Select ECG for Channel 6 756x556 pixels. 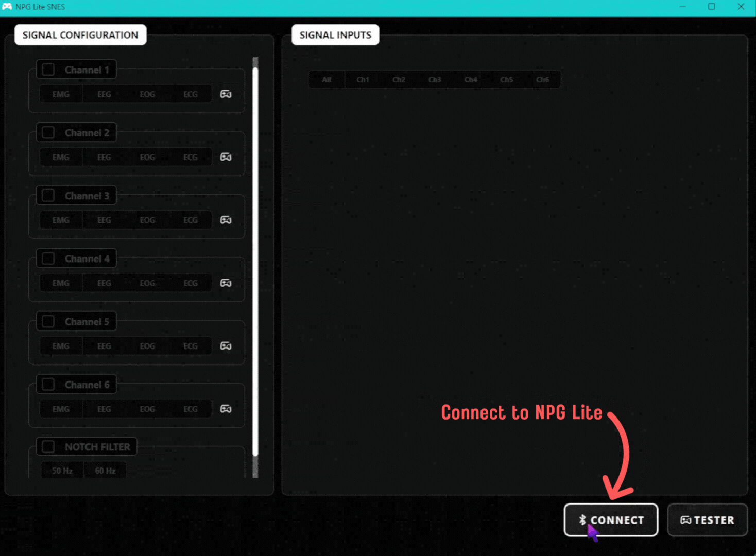coord(191,409)
